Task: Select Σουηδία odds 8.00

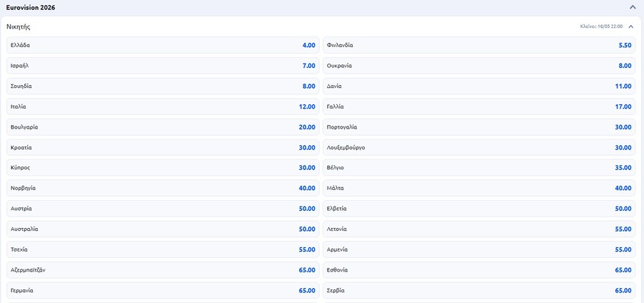Action: (x=163, y=86)
